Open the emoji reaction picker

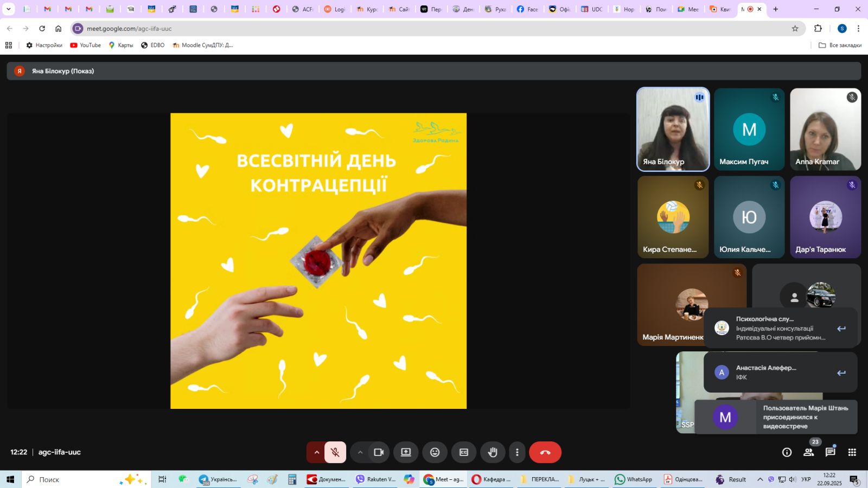pos(435,452)
